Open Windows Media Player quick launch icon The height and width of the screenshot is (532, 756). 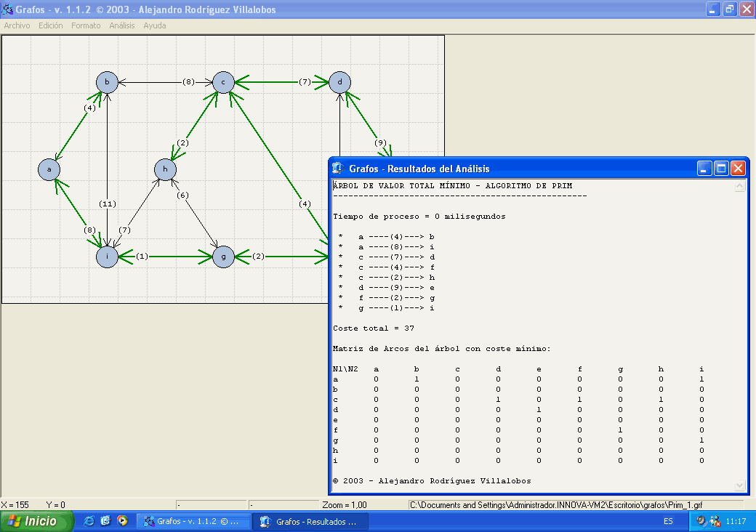[x=122, y=521]
